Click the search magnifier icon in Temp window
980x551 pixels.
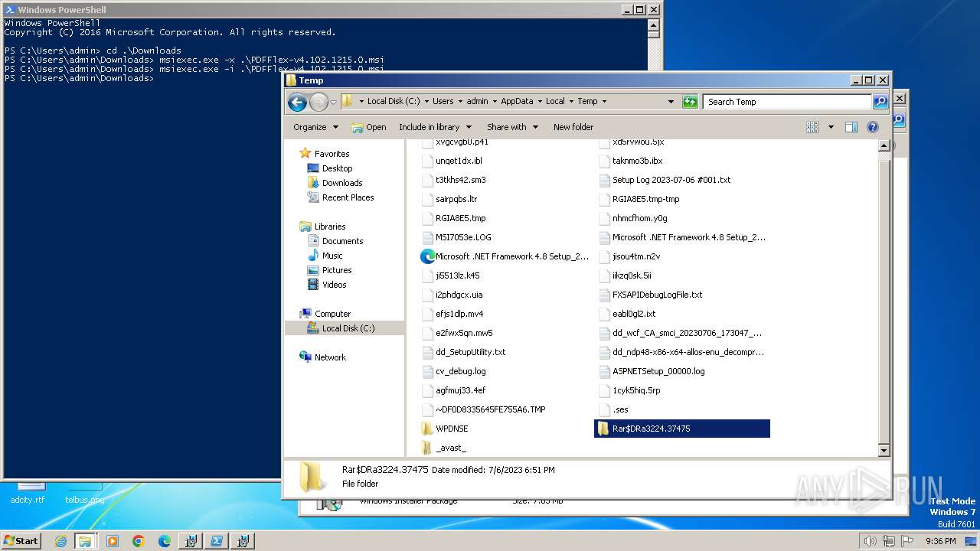880,101
